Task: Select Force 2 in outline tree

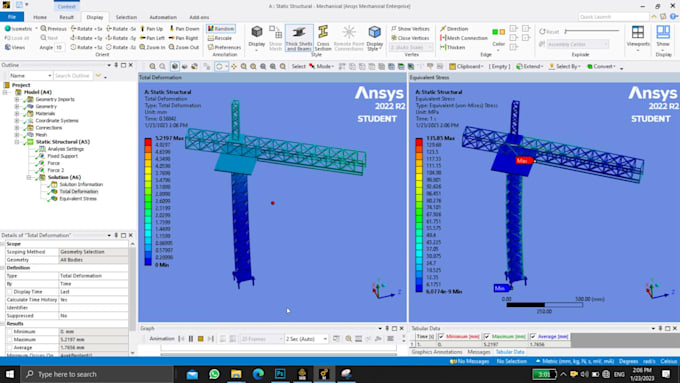Action: 56,170
